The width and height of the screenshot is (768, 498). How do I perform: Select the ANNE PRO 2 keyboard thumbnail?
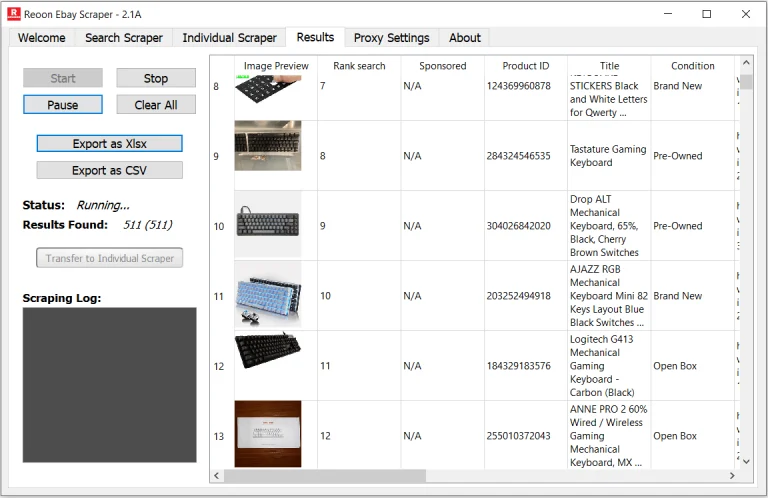tap(267, 434)
